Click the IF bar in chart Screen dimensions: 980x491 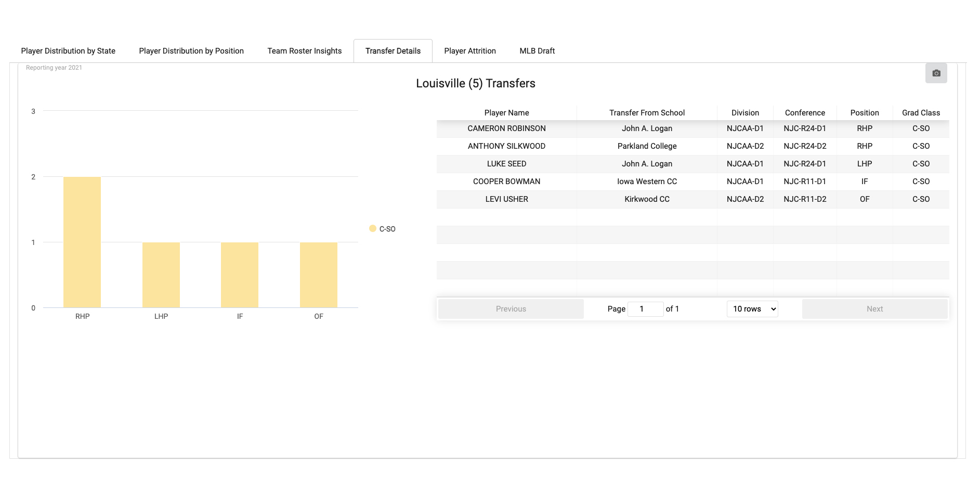[x=240, y=275]
